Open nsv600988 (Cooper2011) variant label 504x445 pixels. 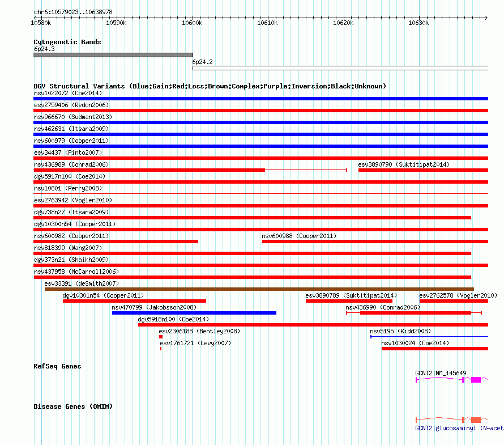(299, 236)
